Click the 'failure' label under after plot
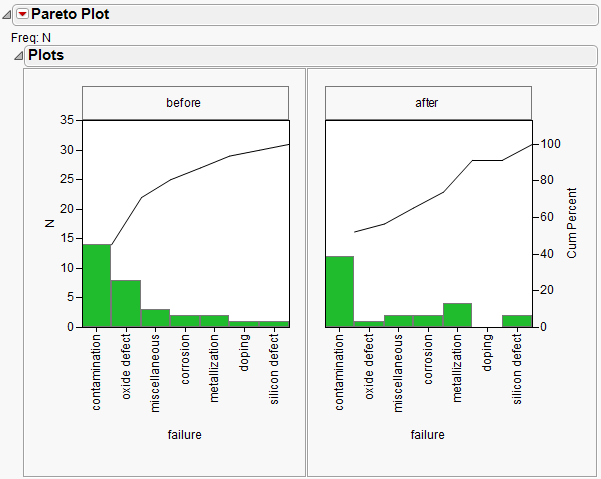The width and height of the screenshot is (601, 479). click(428, 435)
